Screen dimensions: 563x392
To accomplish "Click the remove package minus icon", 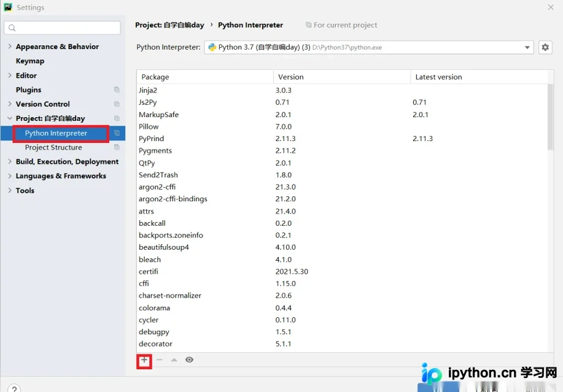I will coord(160,359).
